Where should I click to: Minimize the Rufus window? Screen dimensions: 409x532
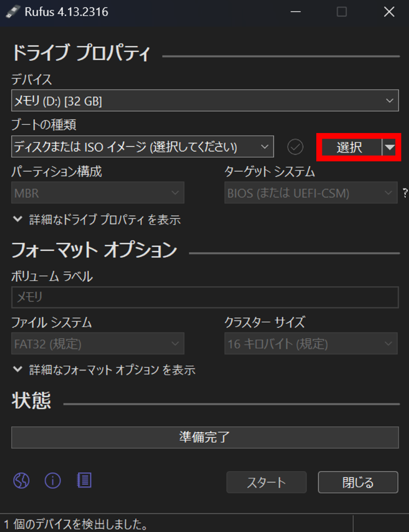296,12
